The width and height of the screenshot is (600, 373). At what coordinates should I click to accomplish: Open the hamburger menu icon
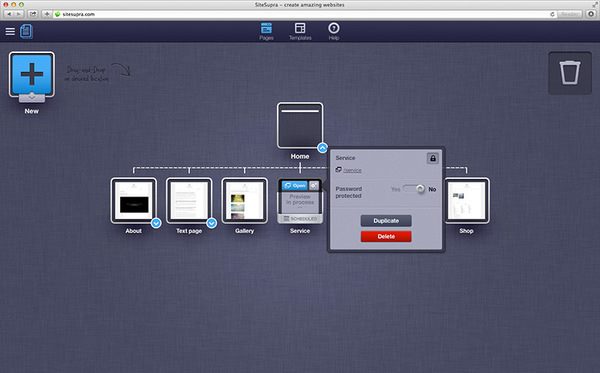pyautogui.click(x=10, y=31)
